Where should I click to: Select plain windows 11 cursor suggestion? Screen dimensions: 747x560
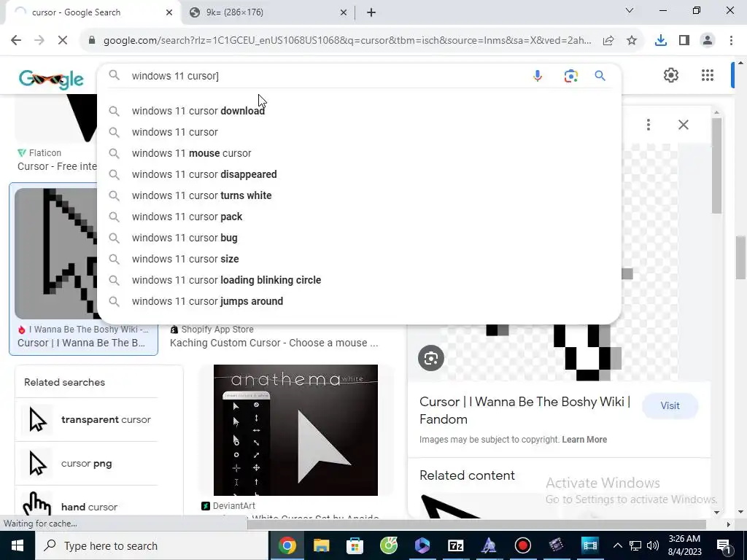tap(359, 132)
